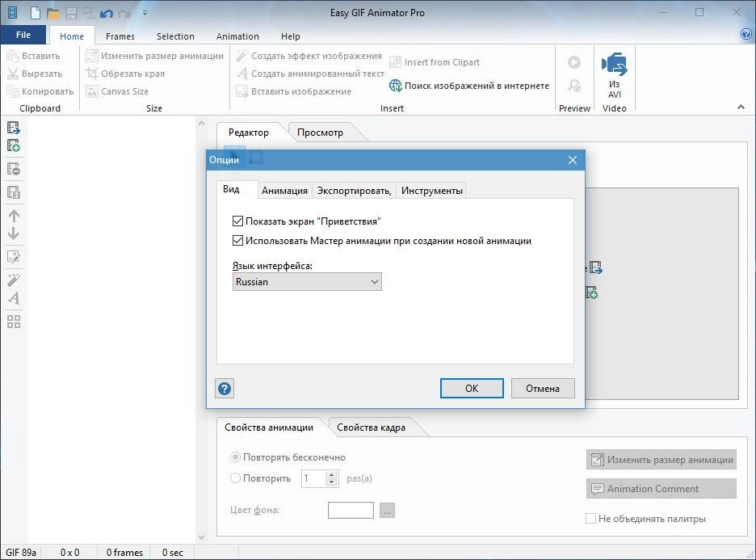The height and width of the screenshot is (560, 756).
Task: Click delete frame sidebar icon
Action: 14,170
